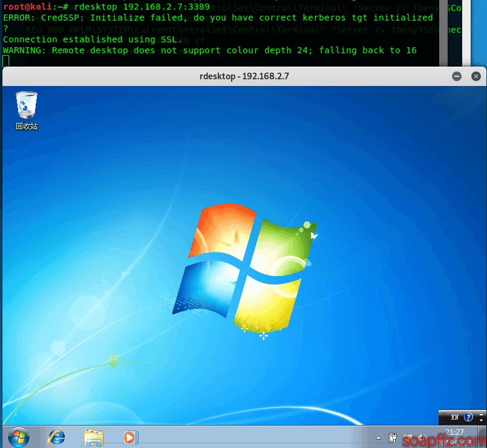Open Windows Explorer folder icon on taskbar
The width and height of the screenshot is (487, 448).
(x=94, y=438)
